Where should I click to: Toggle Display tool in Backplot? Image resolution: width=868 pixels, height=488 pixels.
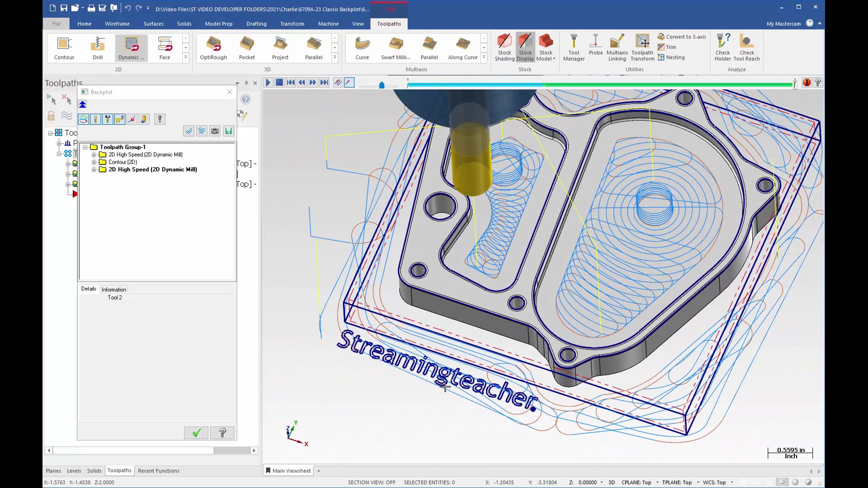tap(95, 119)
